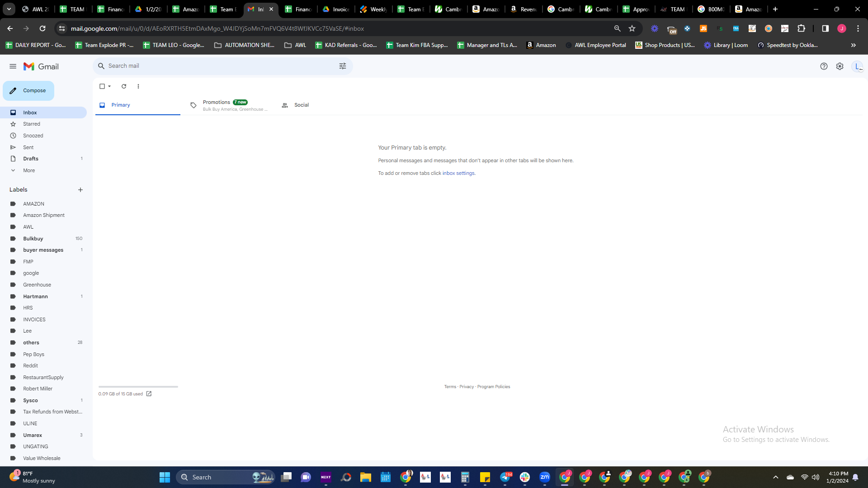
Task: Open the Chrome tab search dropdown
Action: coord(9,9)
